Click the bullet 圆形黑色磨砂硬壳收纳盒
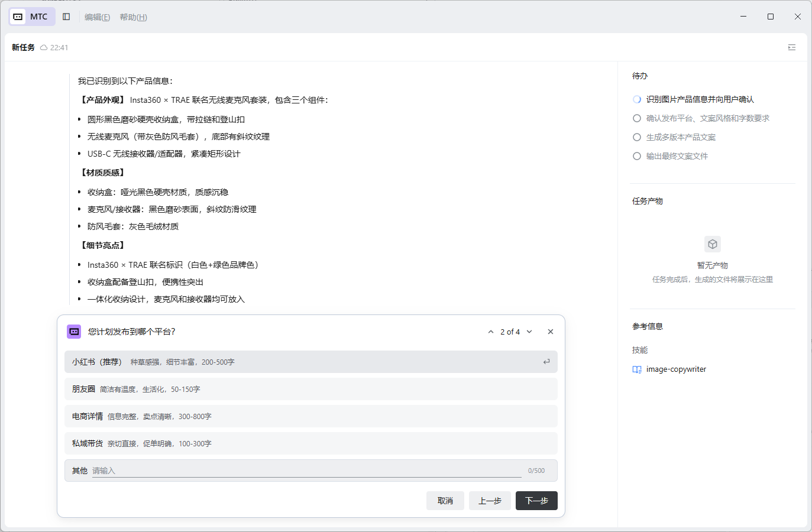The width and height of the screenshot is (812, 532). pos(166,119)
